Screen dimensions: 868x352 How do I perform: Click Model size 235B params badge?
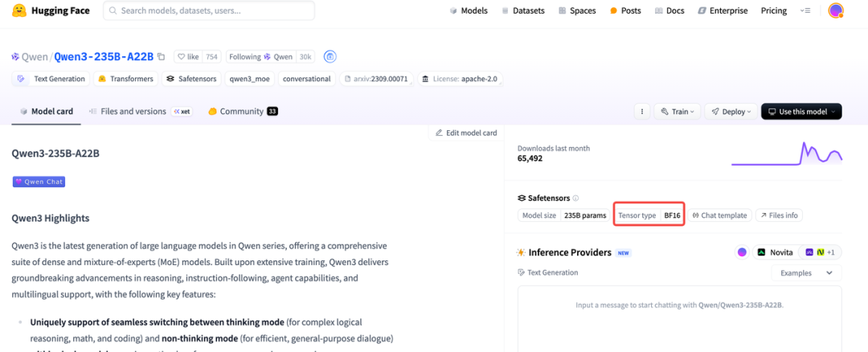coord(565,215)
